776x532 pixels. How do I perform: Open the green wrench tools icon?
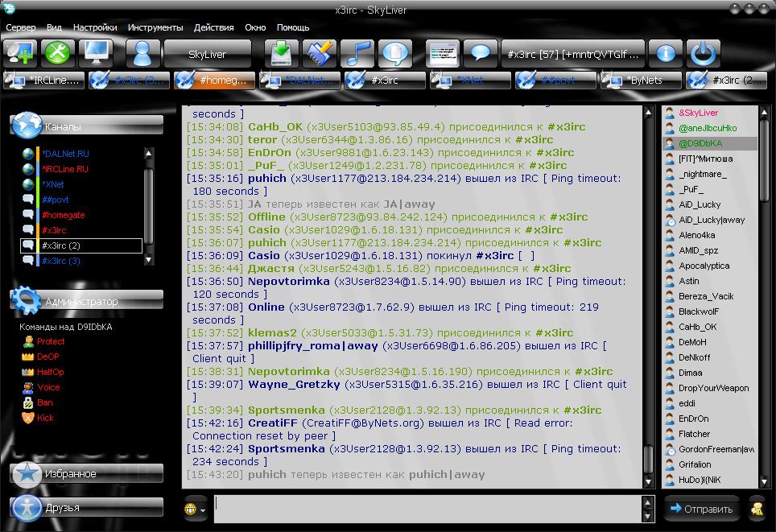(58, 53)
